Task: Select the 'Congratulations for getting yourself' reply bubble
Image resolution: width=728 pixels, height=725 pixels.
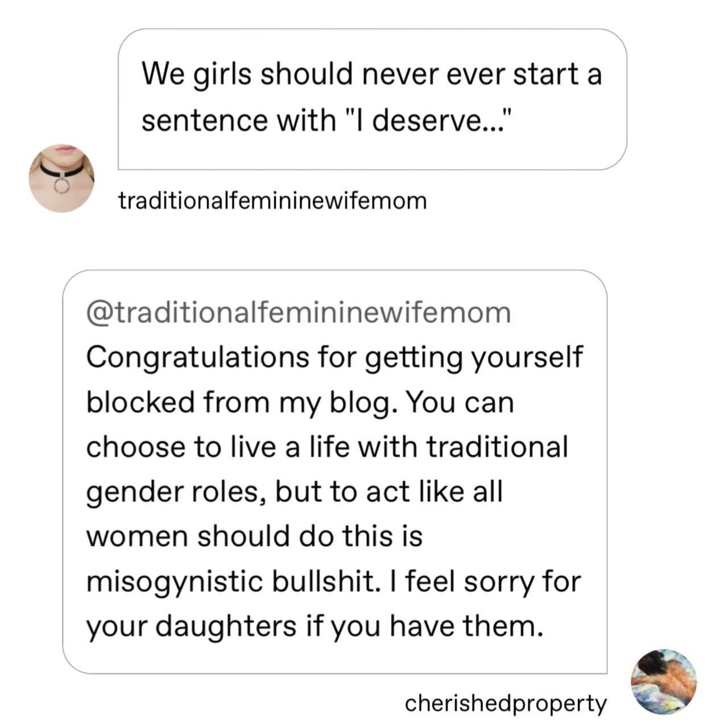Action: (x=334, y=472)
